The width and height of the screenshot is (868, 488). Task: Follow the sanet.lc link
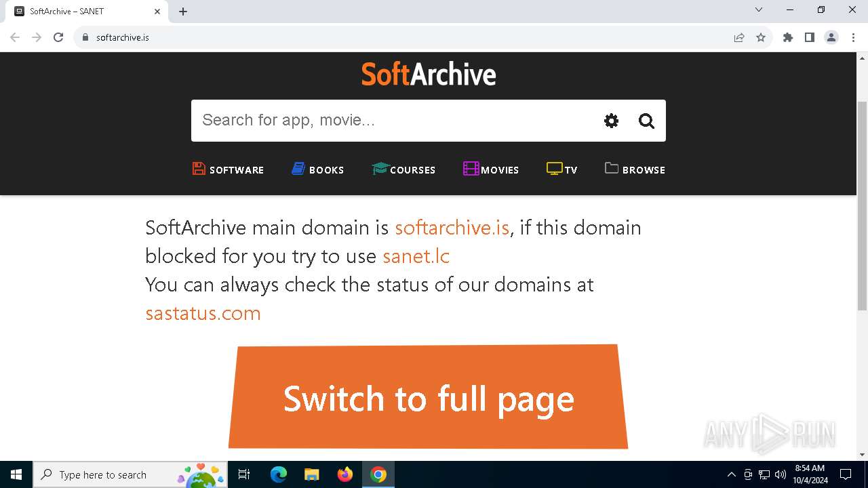(416, 256)
